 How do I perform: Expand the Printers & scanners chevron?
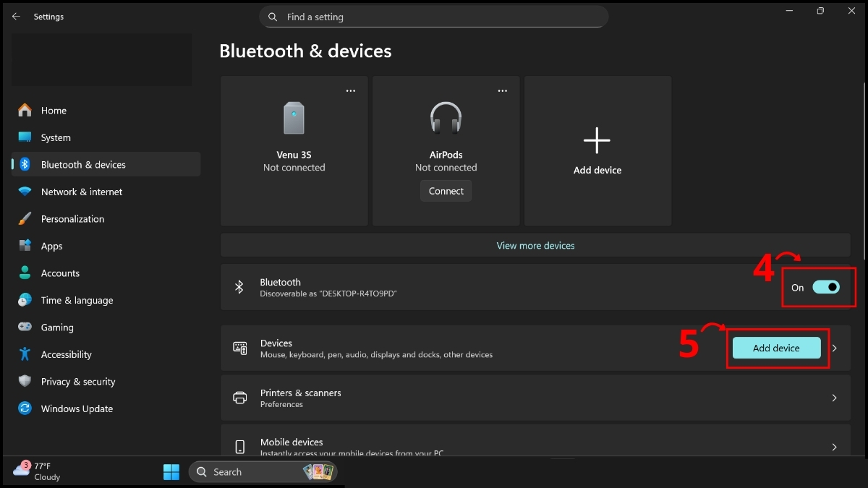coord(835,398)
